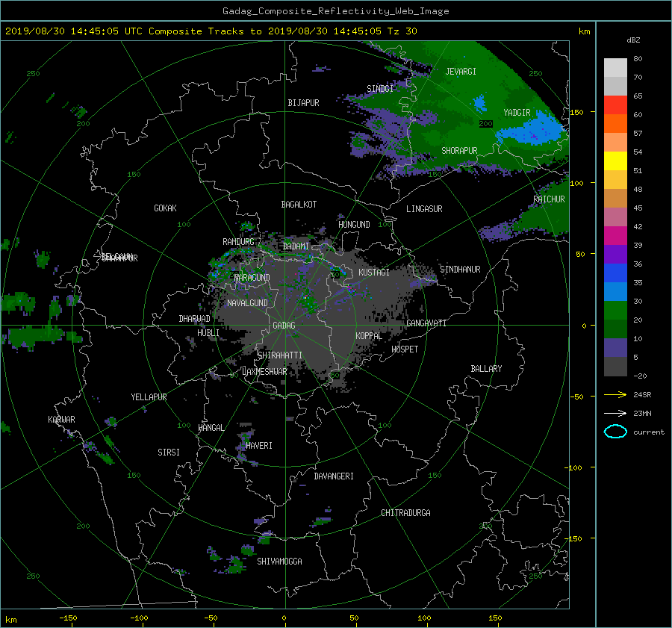
Task: Click the HUNGUND city label
Action: (x=354, y=224)
